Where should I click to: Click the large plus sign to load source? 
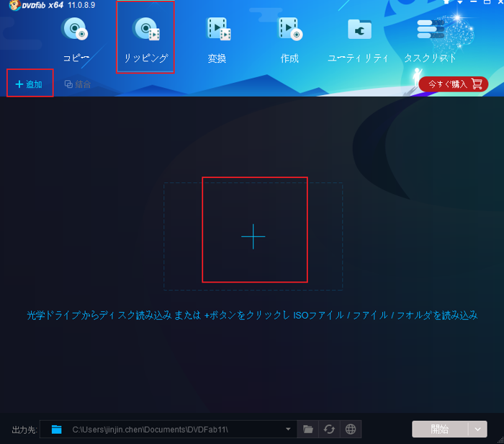coord(253,236)
